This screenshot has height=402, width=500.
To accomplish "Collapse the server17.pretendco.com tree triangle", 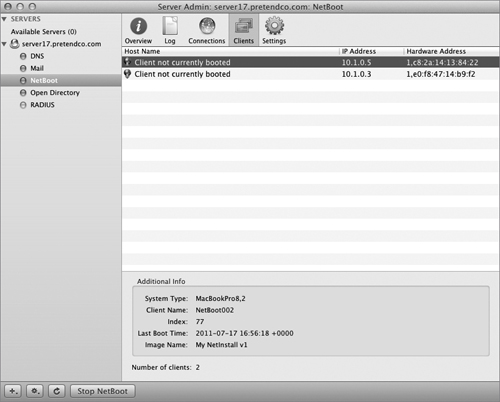I will point(4,44).
